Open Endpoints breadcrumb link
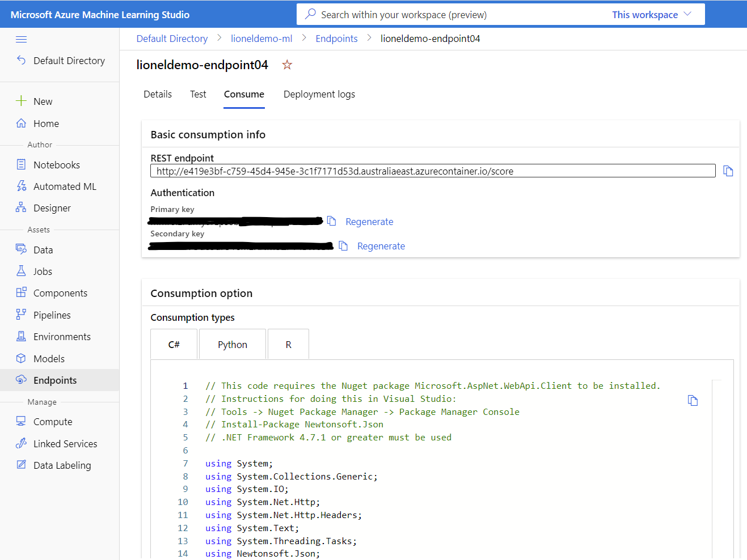 point(336,39)
